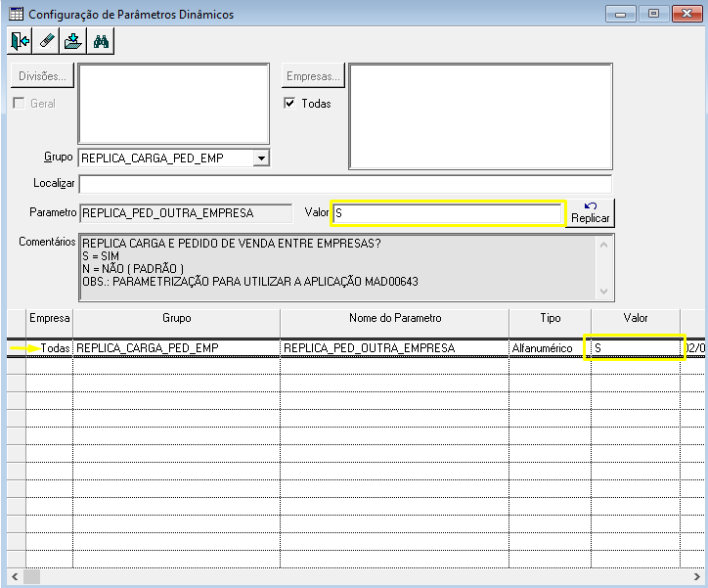The height and width of the screenshot is (588, 708).
Task: Click into the Localizar input field
Action: 345,184
